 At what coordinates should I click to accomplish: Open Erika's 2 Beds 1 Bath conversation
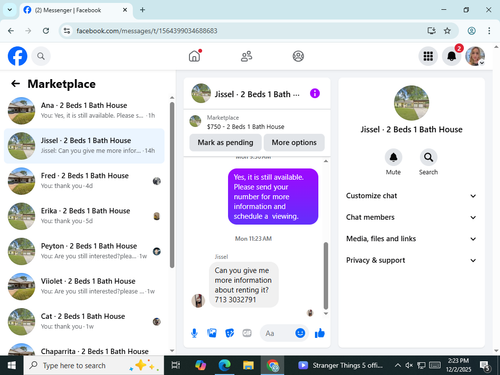click(x=84, y=216)
